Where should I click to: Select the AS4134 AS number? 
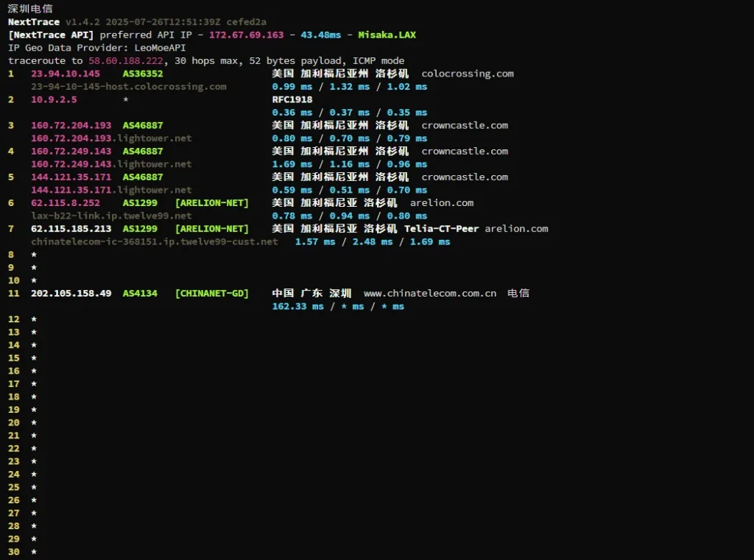(x=140, y=293)
